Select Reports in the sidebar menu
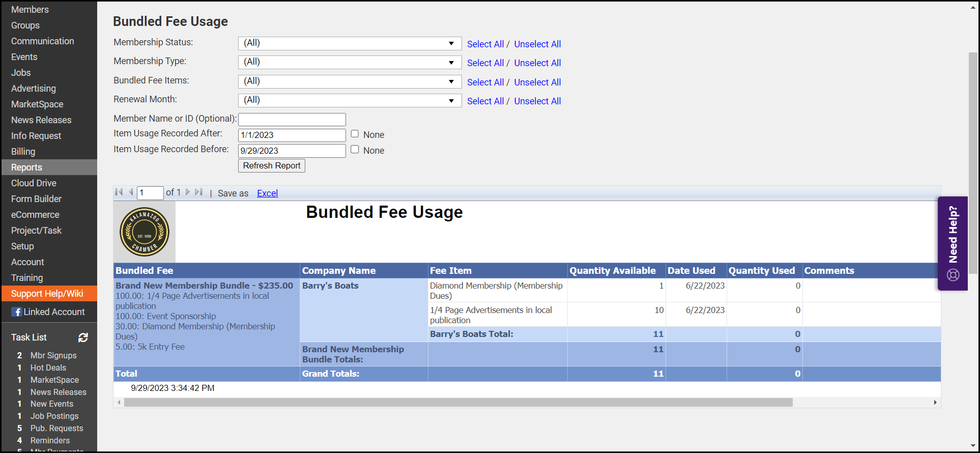980x453 pixels. (27, 167)
